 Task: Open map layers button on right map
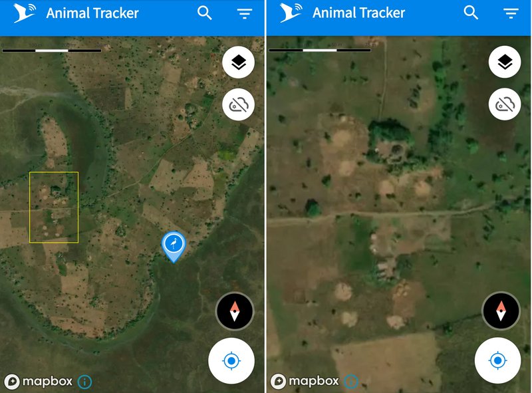(x=505, y=62)
